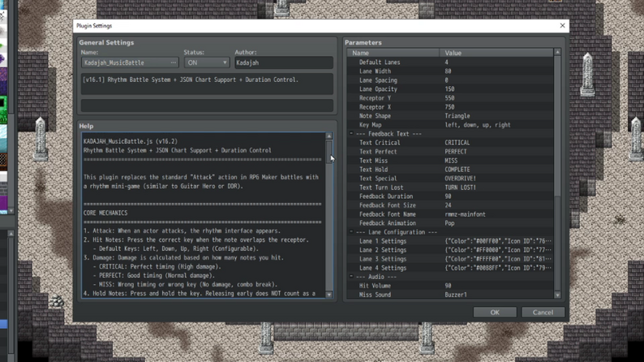Viewport: 644px width, 362px height.
Task: Click the Help scrollbar up arrow
Action: 328,136
